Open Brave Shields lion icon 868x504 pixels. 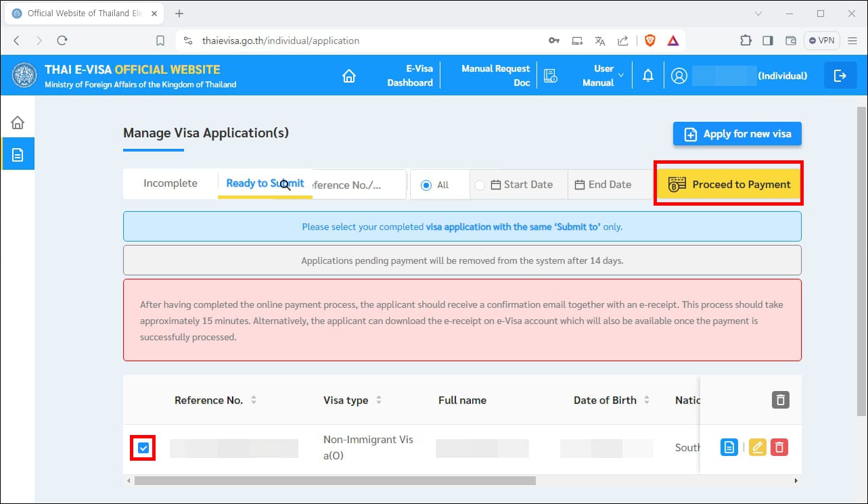(650, 41)
